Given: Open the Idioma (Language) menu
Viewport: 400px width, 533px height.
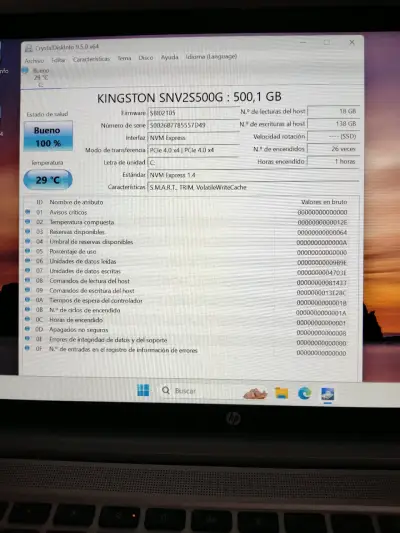Looking at the screenshot, I should (x=211, y=56).
